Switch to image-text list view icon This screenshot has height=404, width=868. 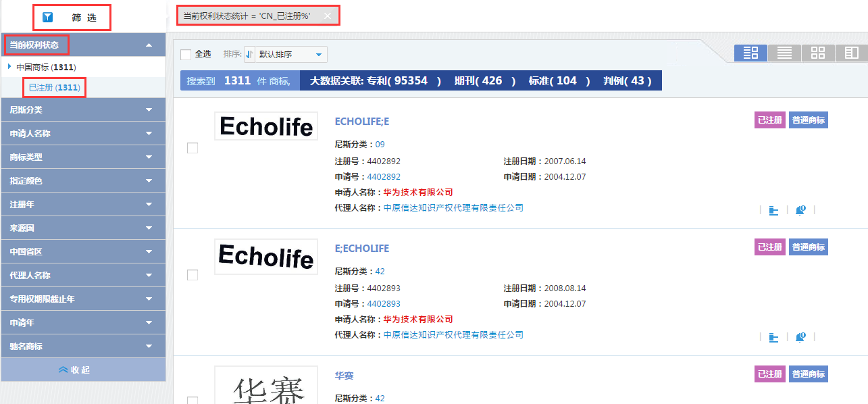click(750, 53)
